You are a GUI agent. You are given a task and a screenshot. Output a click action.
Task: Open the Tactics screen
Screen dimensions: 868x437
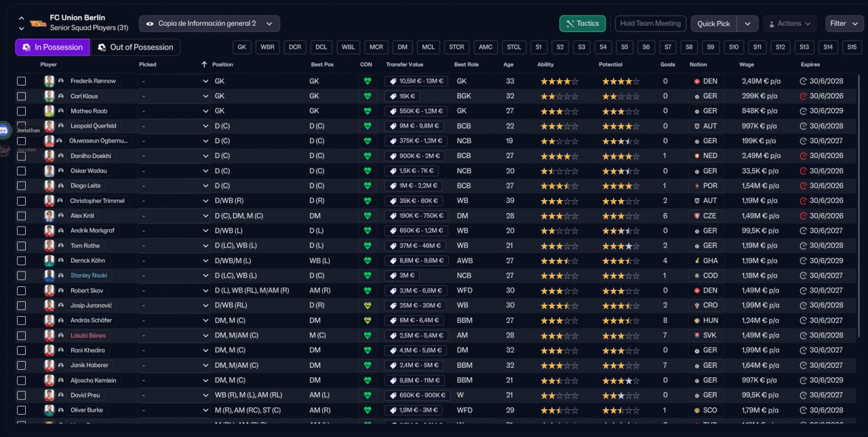tap(583, 24)
